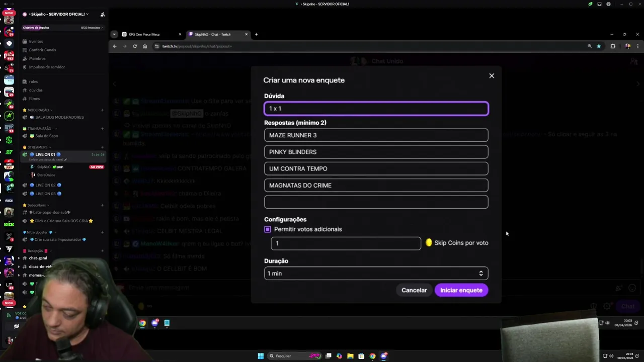Open Chrome from the Windows taskbar

tap(372, 356)
